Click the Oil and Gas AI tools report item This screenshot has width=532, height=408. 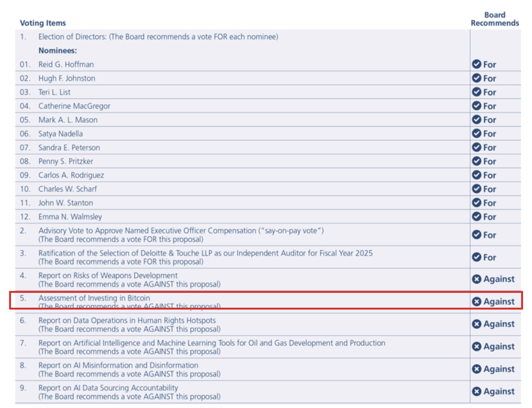212,343
